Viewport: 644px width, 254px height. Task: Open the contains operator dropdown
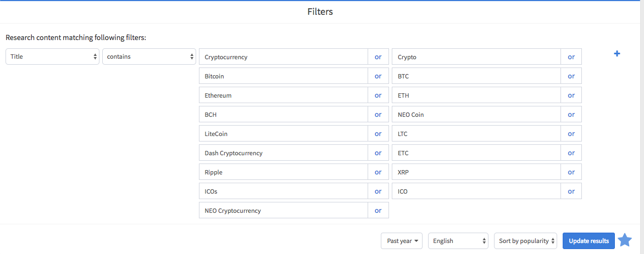tap(149, 57)
